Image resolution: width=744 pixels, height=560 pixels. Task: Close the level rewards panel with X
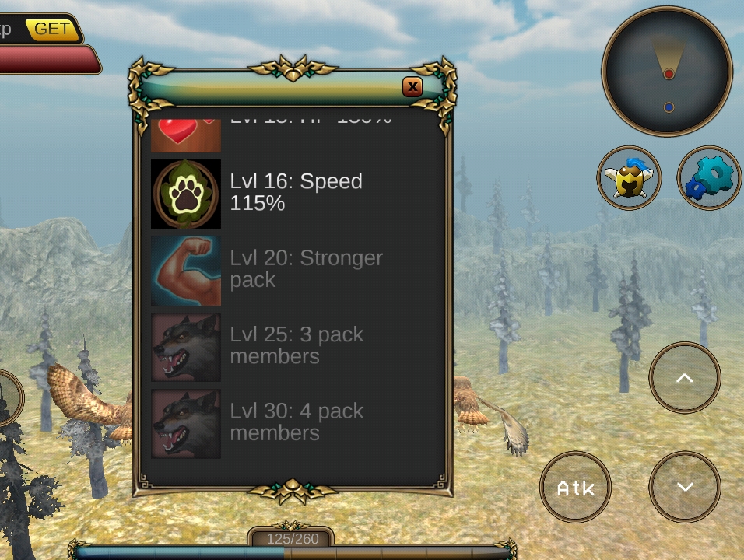(x=412, y=87)
